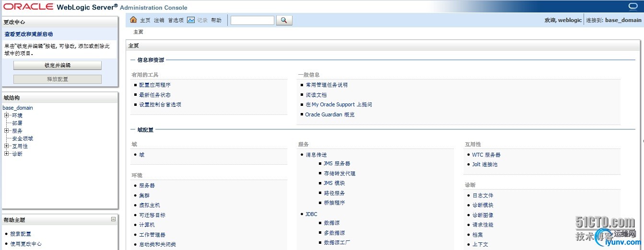Expand the 诊断 tree node
644x250 pixels.
click(x=6, y=154)
